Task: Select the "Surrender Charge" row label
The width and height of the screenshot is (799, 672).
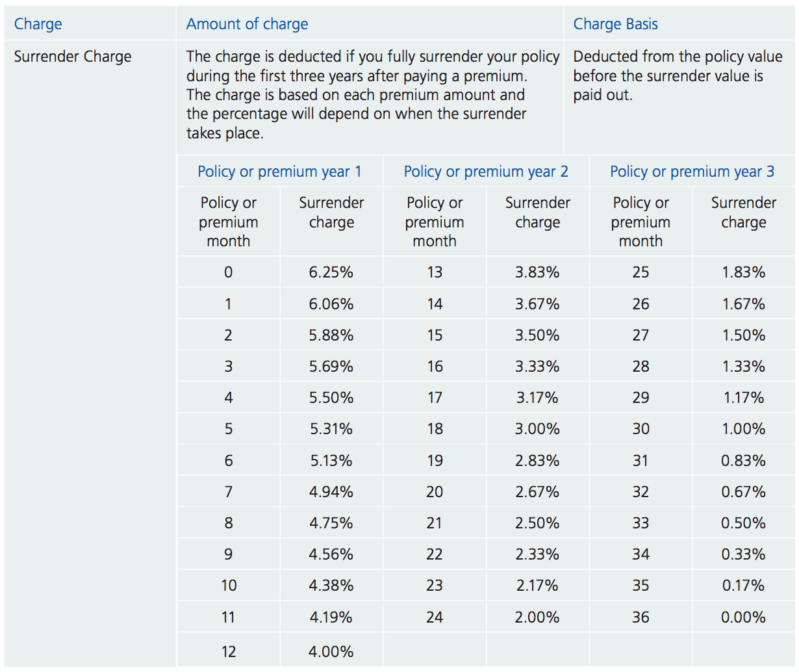Action: (73, 57)
